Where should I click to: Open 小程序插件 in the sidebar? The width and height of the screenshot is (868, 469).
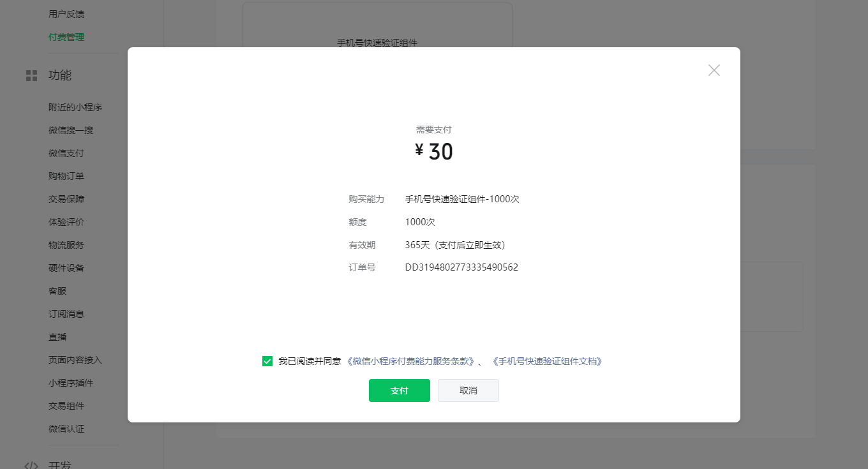pos(71,383)
